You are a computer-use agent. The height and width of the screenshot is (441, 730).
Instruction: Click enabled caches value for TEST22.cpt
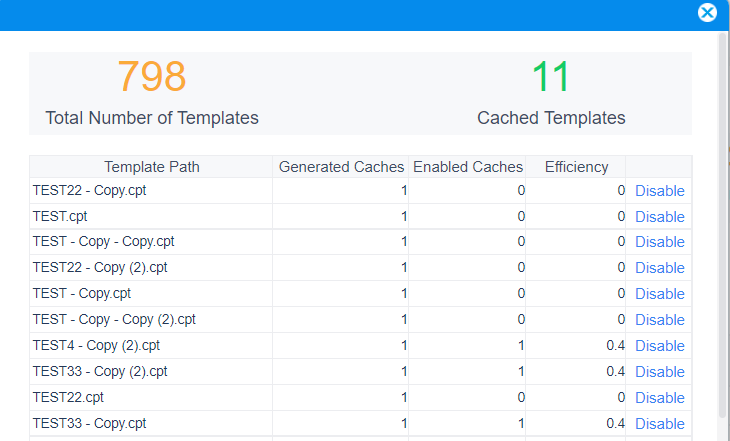521,398
